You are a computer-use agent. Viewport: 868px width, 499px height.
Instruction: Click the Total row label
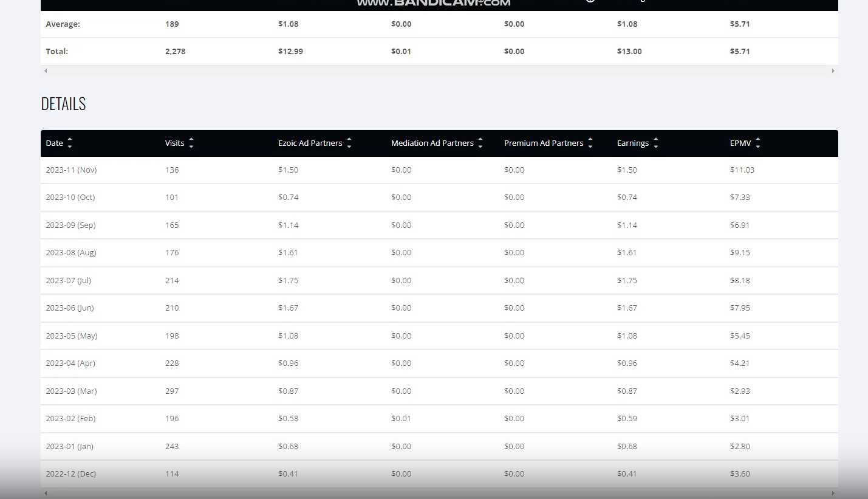point(57,52)
